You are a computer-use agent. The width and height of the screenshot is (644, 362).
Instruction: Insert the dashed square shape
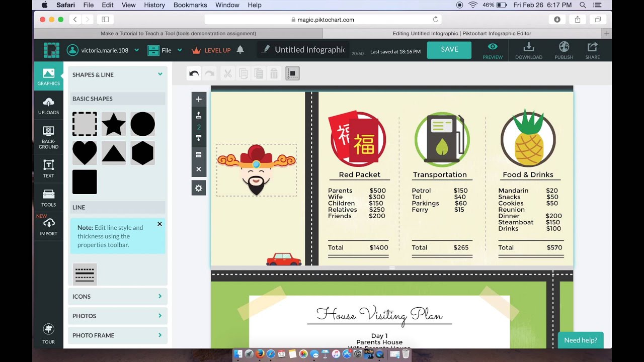click(x=85, y=124)
